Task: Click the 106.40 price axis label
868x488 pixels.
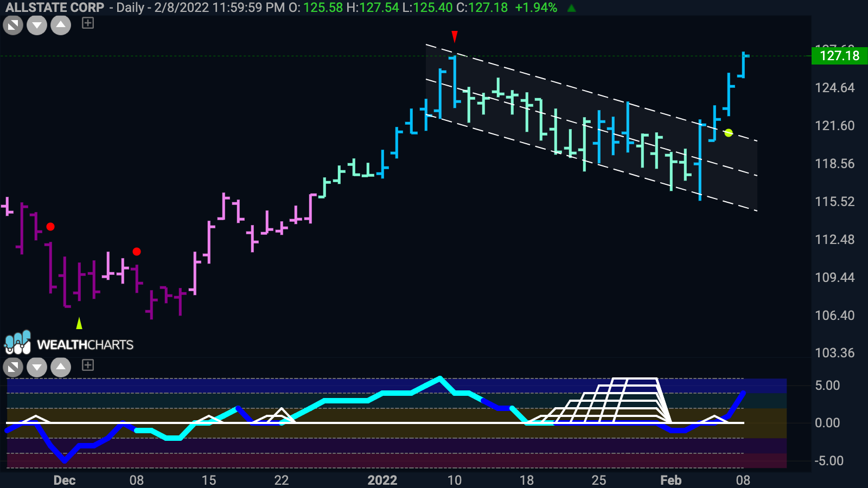Action: tap(834, 316)
